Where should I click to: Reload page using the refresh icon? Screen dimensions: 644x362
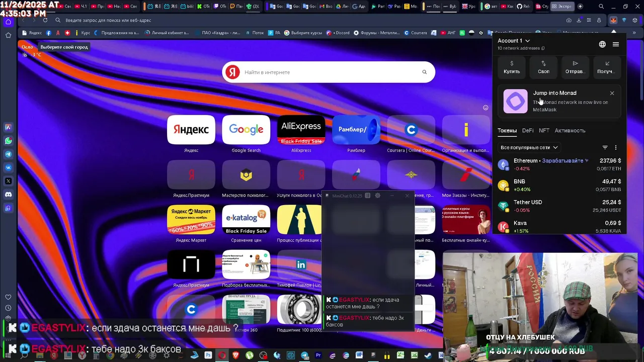click(x=45, y=20)
